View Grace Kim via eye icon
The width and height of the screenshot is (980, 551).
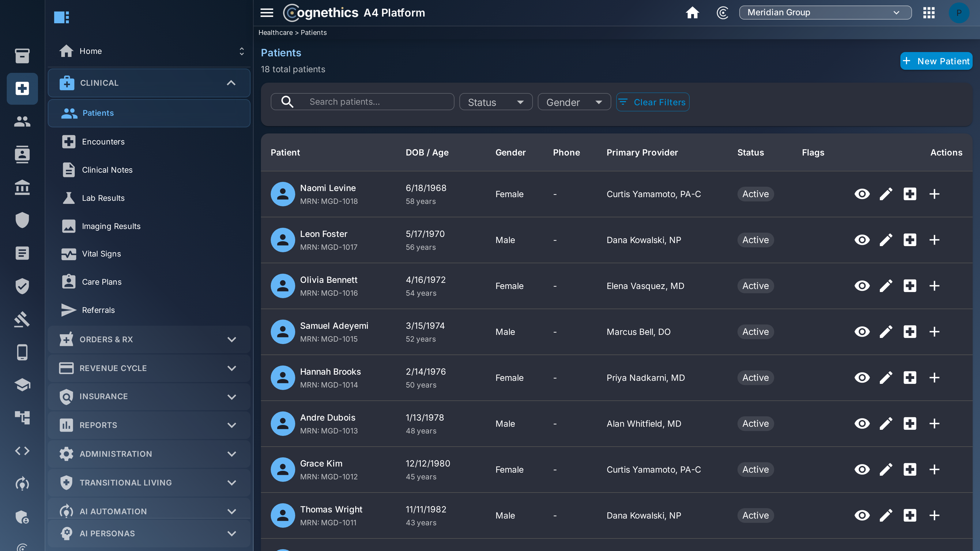[862, 470]
